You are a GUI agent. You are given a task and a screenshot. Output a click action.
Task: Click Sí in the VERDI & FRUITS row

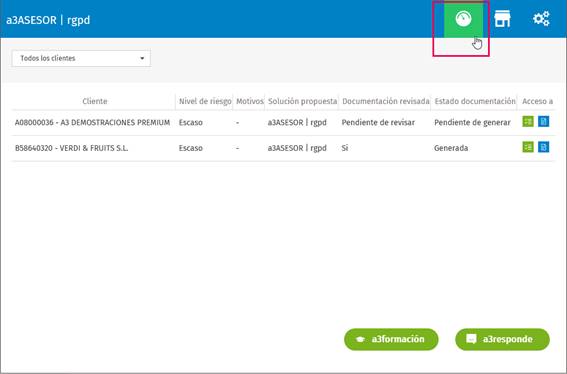click(345, 148)
